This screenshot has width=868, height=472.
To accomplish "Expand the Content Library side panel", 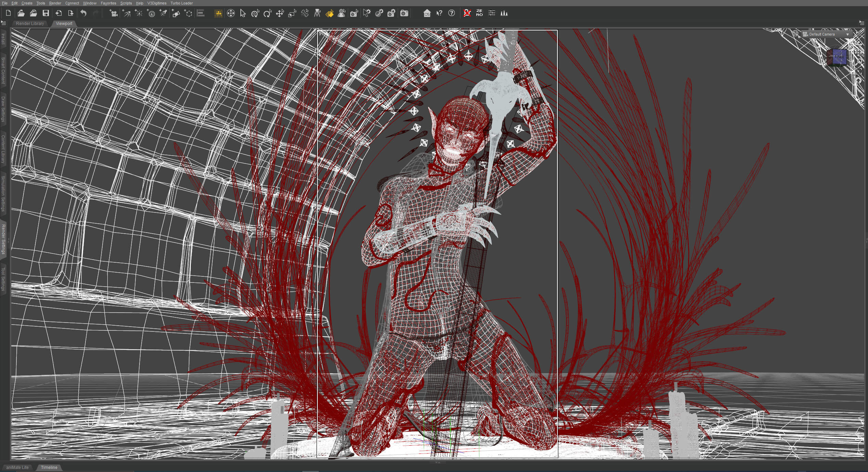I will 3,149.
